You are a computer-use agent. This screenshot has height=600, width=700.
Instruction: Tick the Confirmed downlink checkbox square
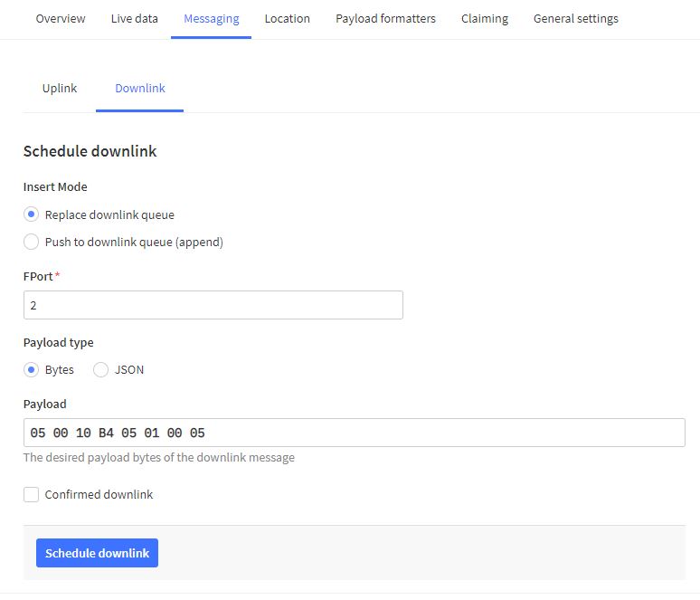tap(32, 495)
